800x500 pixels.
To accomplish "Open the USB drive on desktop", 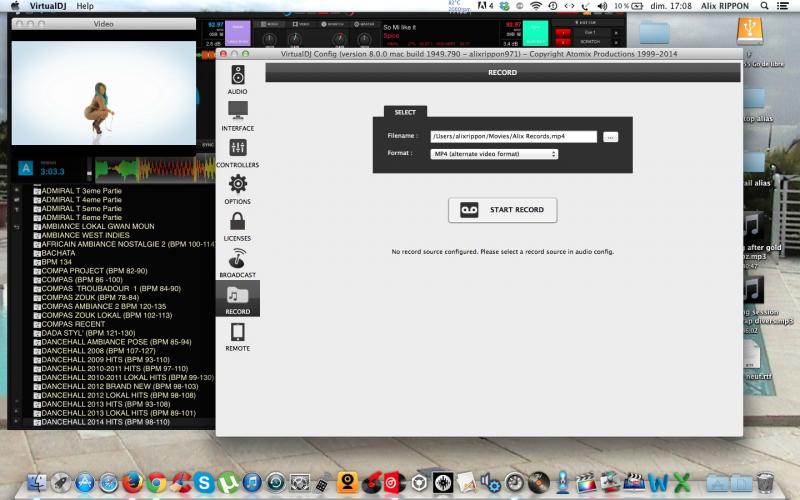I will [x=749, y=31].
